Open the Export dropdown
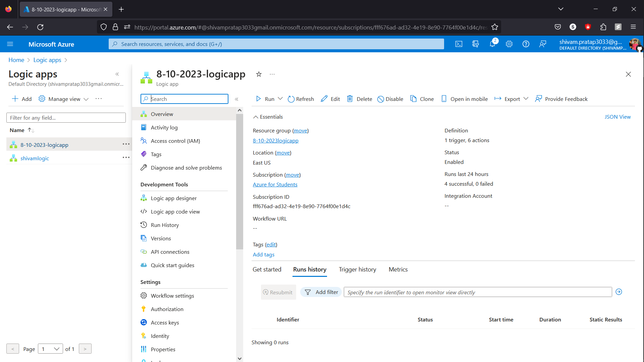The height and width of the screenshot is (362, 644). tap(511, 99)
